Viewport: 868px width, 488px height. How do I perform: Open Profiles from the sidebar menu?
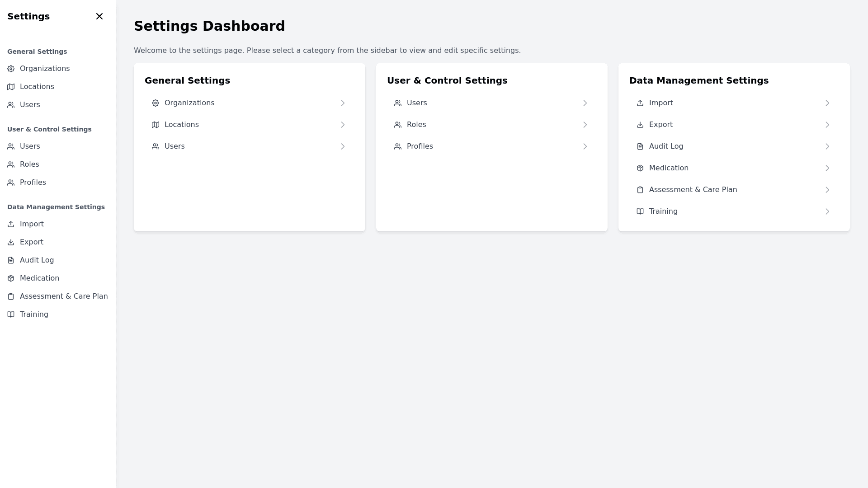click(33, 183)
